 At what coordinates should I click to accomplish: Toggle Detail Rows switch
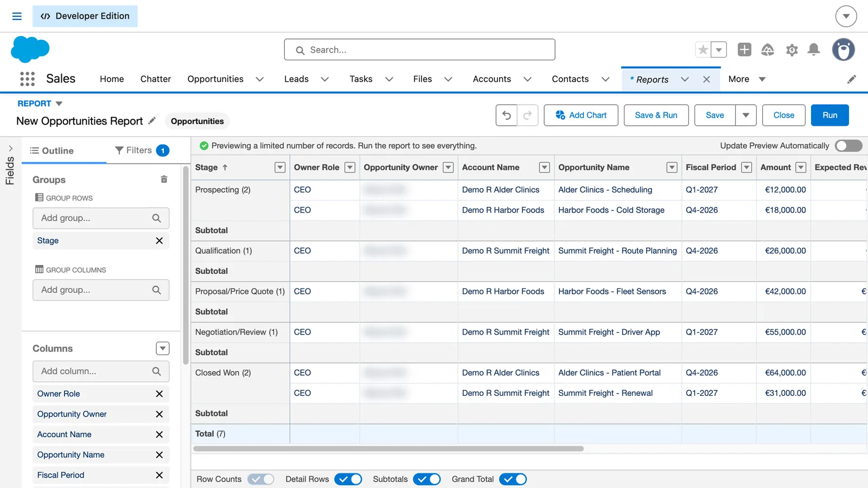click(348, 479)
